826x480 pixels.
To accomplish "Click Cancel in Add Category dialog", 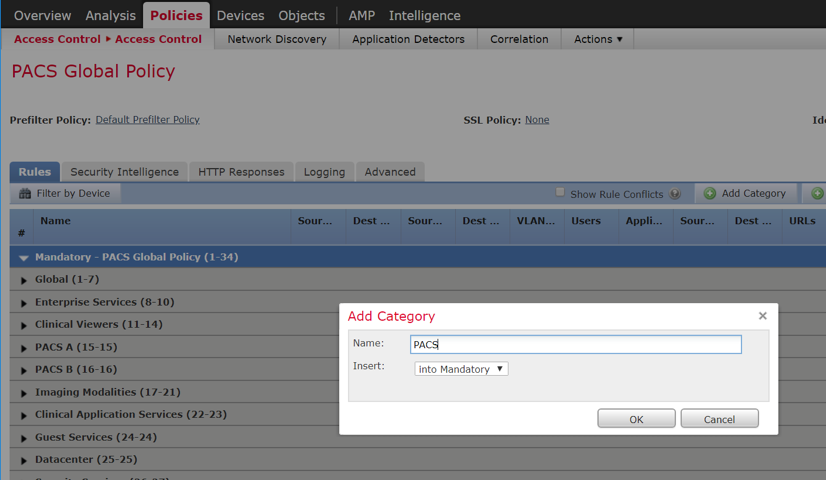I will 720,419.
